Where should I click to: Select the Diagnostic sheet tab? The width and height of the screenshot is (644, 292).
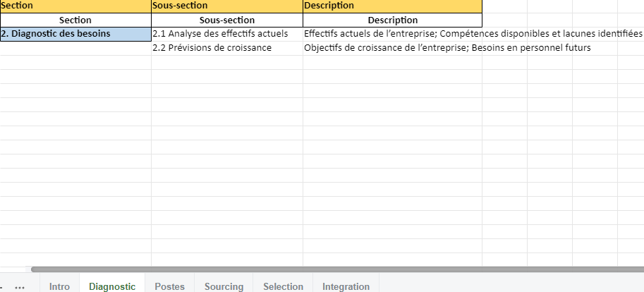pos(112,286)
